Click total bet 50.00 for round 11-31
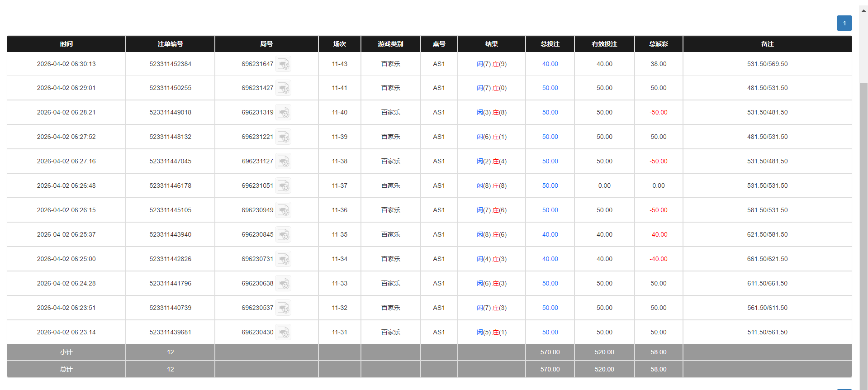The height and width of the screenshot is (390, 868). coord(550,333)
